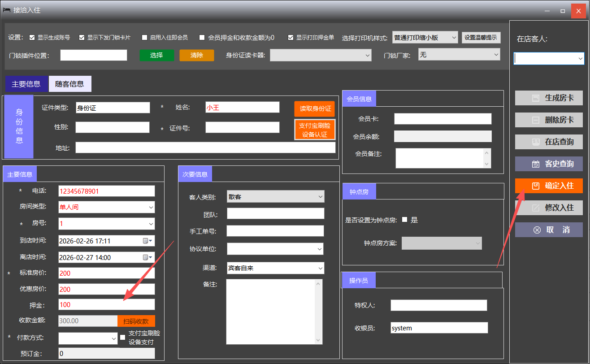Select the 主要信息 tab
The image size is (590, 364).
26,84
